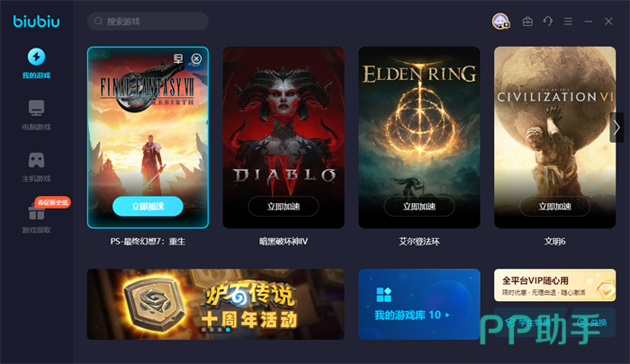This screenshot has width=630, height=364.
Task: Click the 搜索游戏 search field
Action: click(148, 22)
